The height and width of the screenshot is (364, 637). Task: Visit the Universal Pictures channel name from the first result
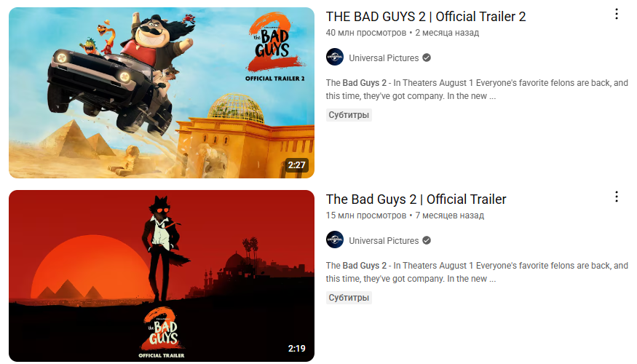(384, 58)
